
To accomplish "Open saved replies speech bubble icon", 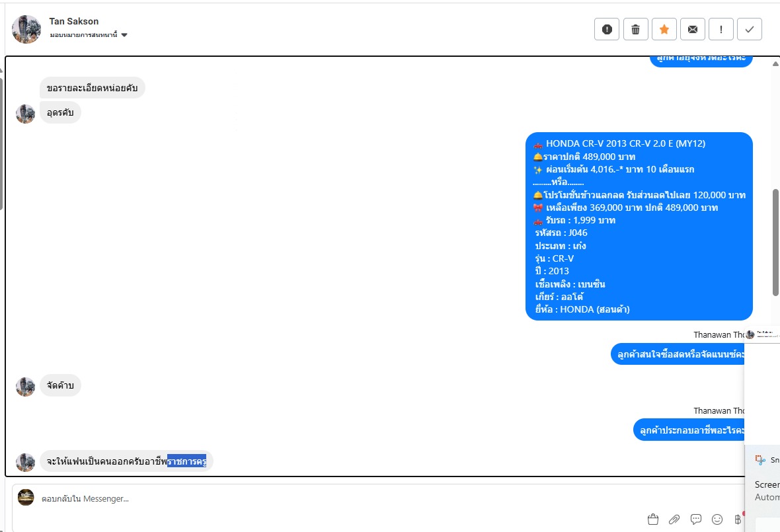I will point(696,519).
